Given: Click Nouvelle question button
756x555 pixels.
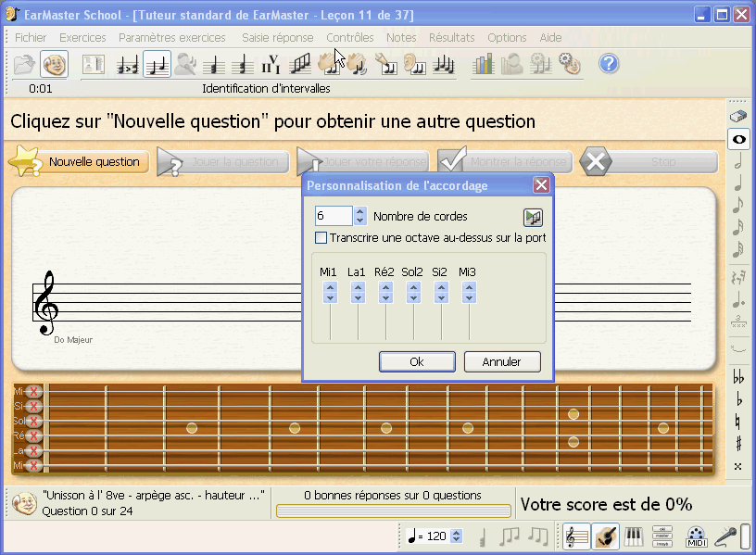Looking at the screenshot, I should [x=80, y=161].
